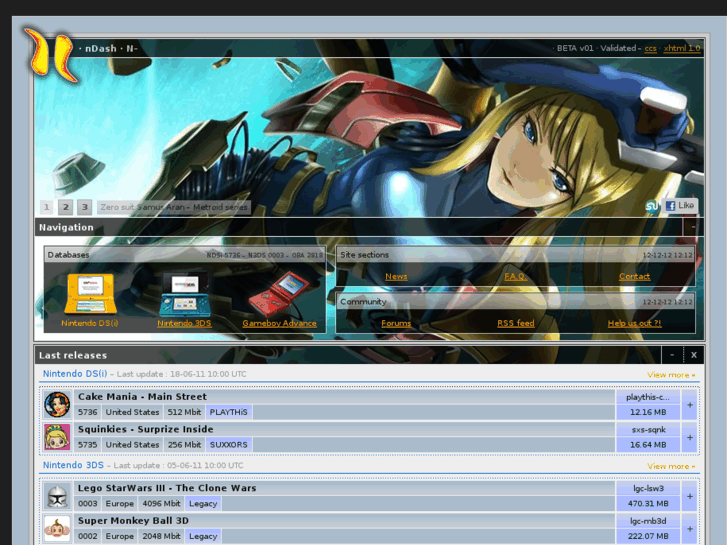Click the lgc-mb3d filename cell
Viewport: 727px width, 545px height.
pyautogui.click(x=648, y=521)
